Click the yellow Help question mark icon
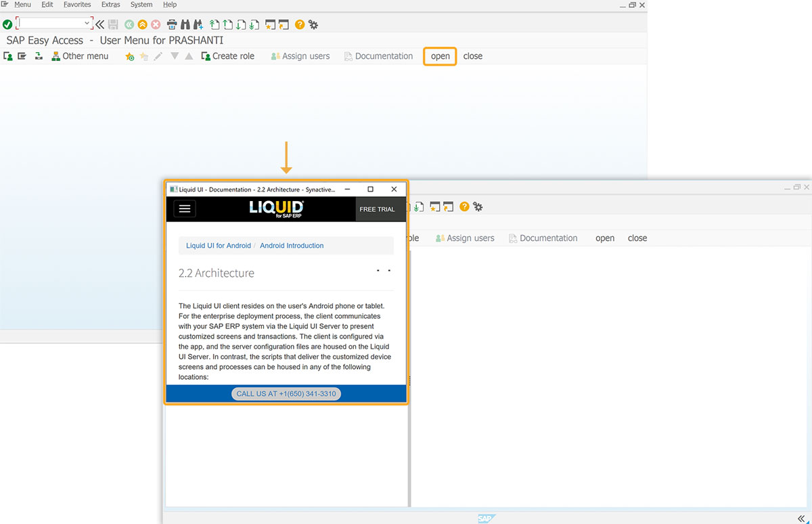This screenshot has height=524, width=812. [300, 24]
